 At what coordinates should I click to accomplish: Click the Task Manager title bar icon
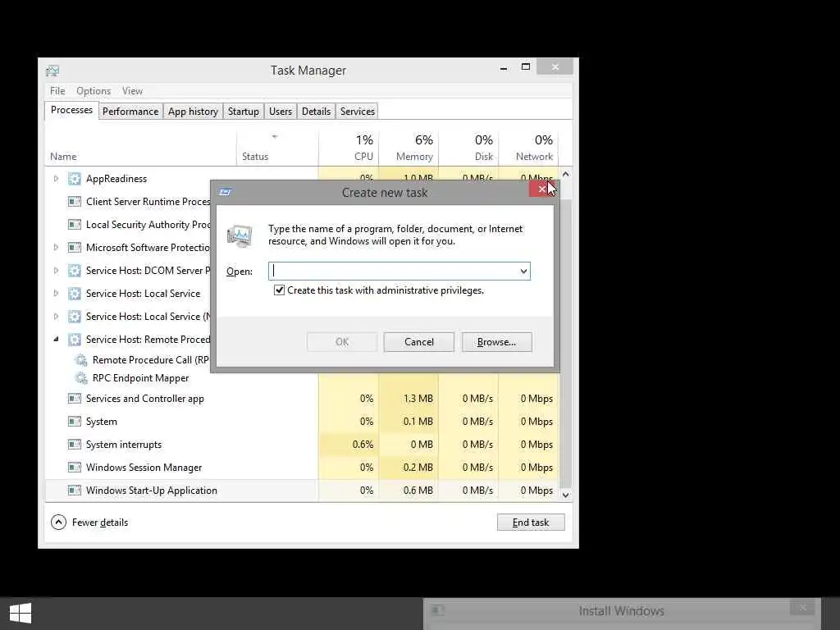click(52, 71)
